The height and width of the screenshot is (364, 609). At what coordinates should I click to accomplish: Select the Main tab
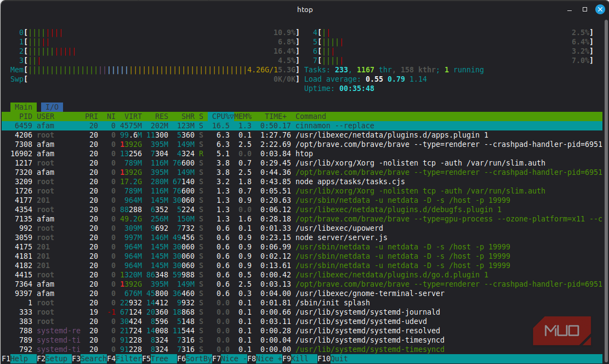tap(24, 107)
